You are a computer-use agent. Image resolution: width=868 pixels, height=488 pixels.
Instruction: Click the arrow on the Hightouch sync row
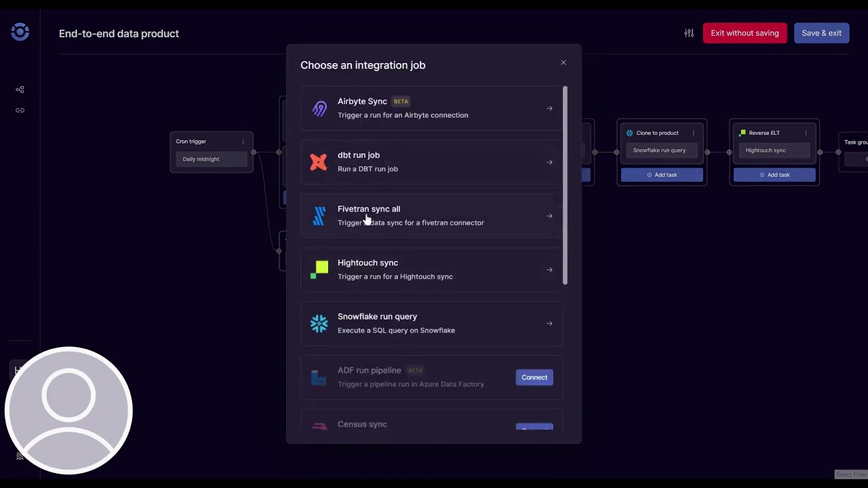pyautogui.click(x=549, y=270)
